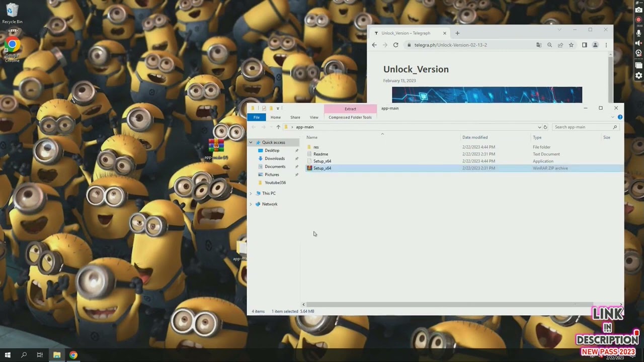
Task: Sort files by the Type column
Action: coord(537,137)
